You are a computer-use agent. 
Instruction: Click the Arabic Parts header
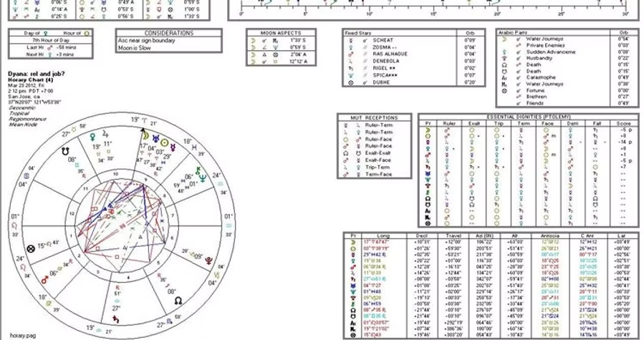[513, 32]
